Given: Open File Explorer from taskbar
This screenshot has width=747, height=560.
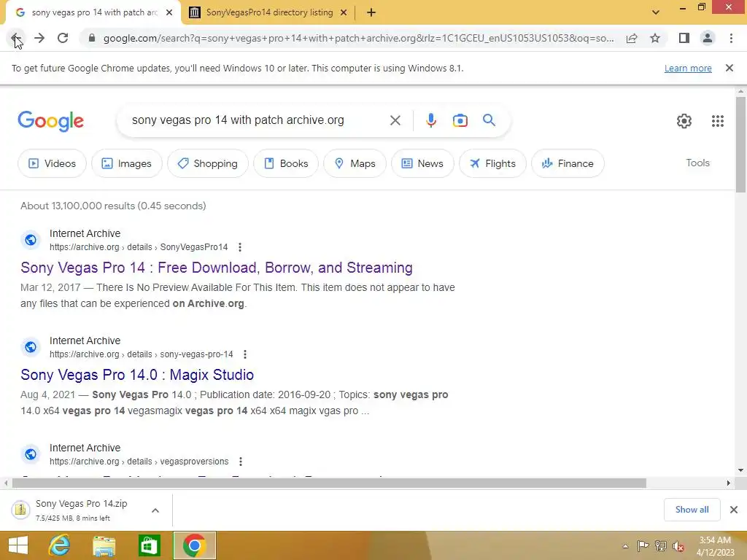Looking at the screenshot, I should pos(104,545).
